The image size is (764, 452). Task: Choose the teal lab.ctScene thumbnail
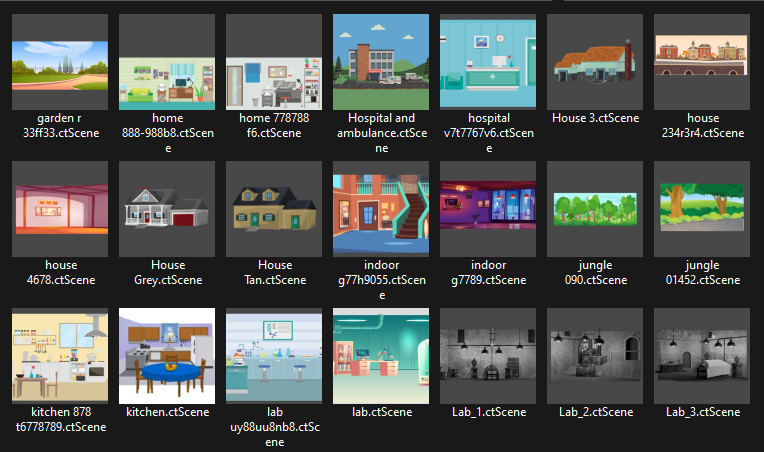[381, 356]
